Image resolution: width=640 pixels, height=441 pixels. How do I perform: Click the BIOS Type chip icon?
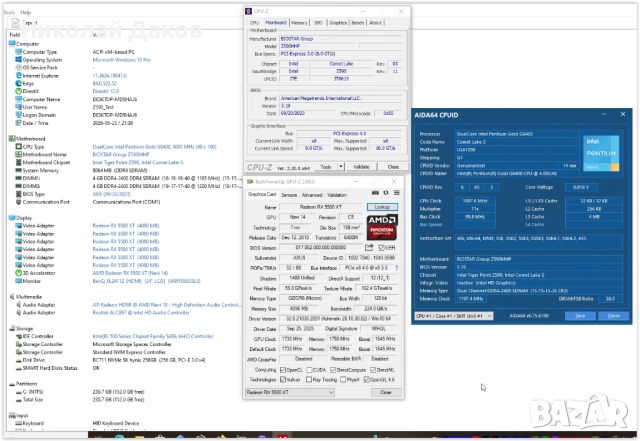pyautogui.click(x=18, y=194)
